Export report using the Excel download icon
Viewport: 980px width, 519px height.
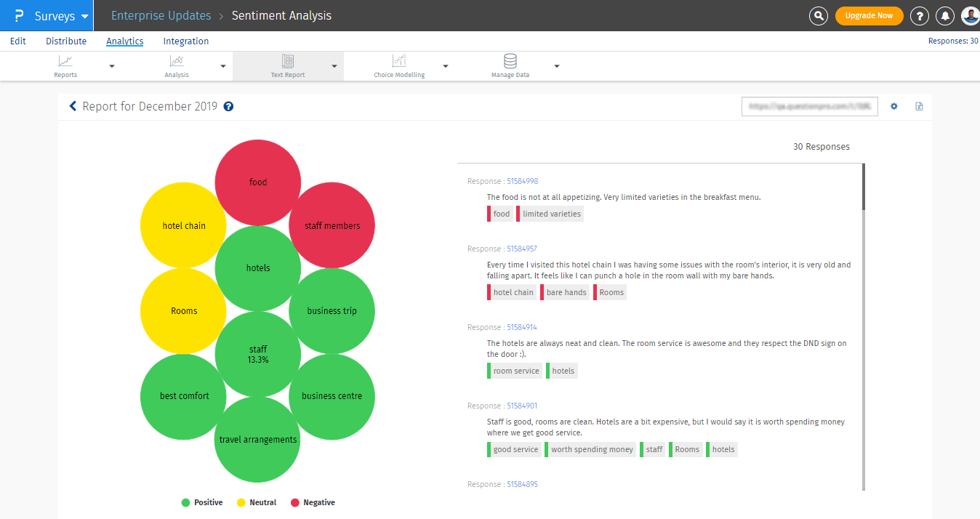point(918,106)
